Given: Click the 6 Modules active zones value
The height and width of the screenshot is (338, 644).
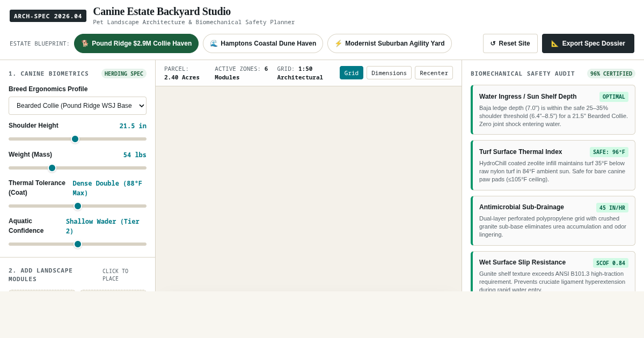Looking at the screenshot, I should [x=241, y=73].
